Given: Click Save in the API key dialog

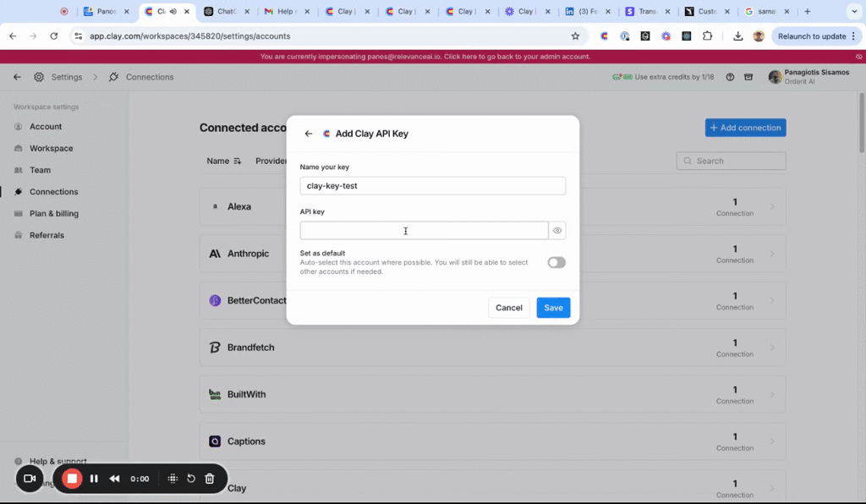Looking at the screenshot, I should [x=553, y=308].
